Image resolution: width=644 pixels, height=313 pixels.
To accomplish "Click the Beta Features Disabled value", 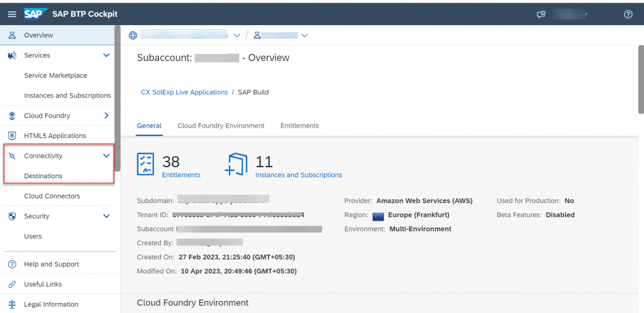I will [560, 215].
